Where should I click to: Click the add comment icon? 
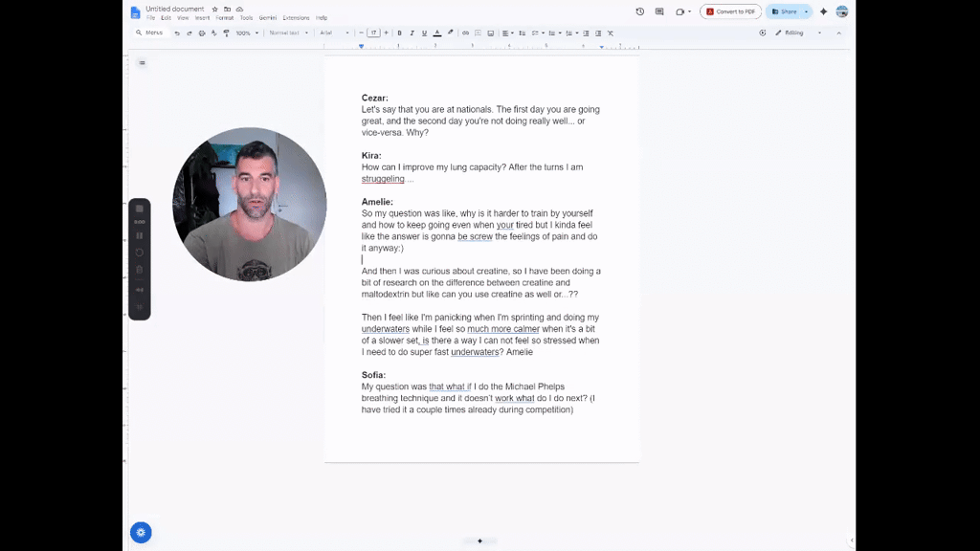(x=479, y=33)
